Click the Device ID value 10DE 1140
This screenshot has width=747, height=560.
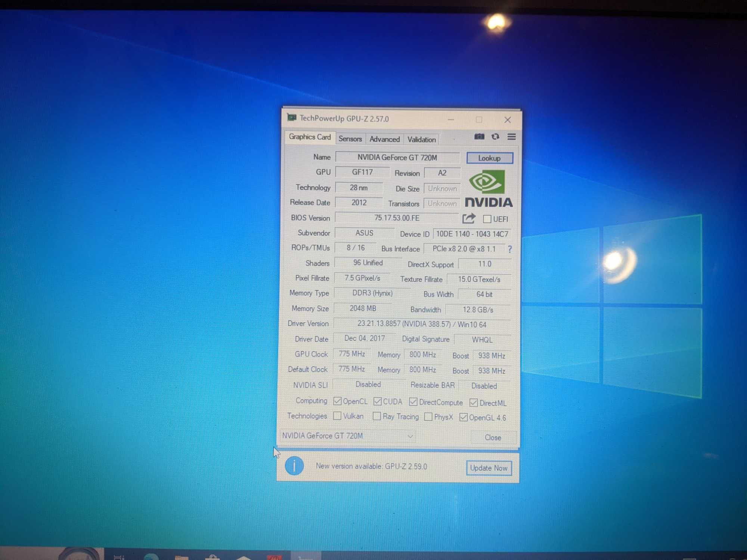tap(472, 234)
